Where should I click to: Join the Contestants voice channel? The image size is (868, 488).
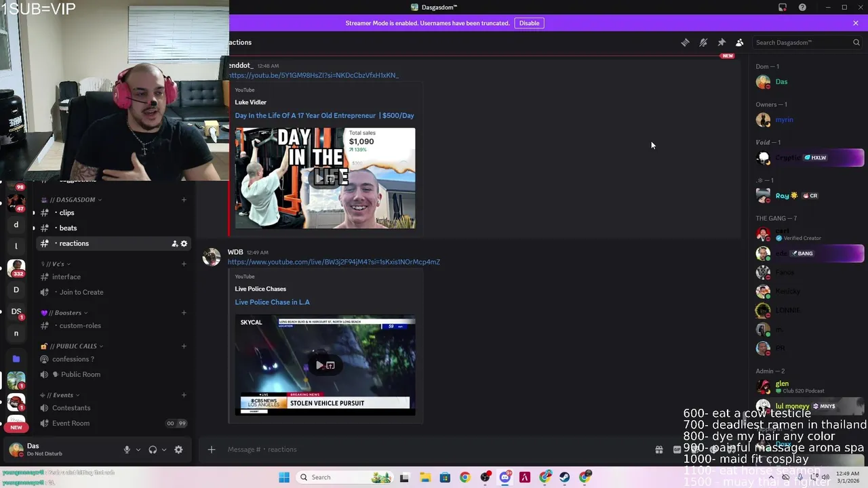click(x=112, y=408)
